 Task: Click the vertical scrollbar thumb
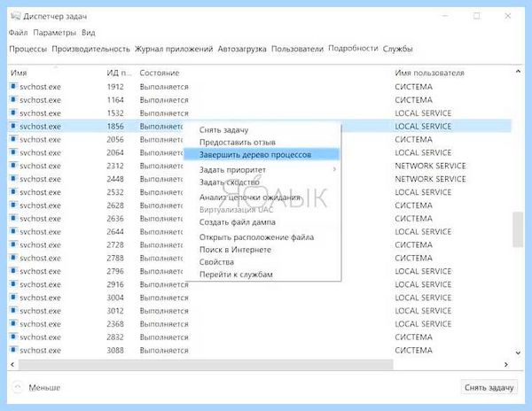pyautogui.click(x=518, y=229)
